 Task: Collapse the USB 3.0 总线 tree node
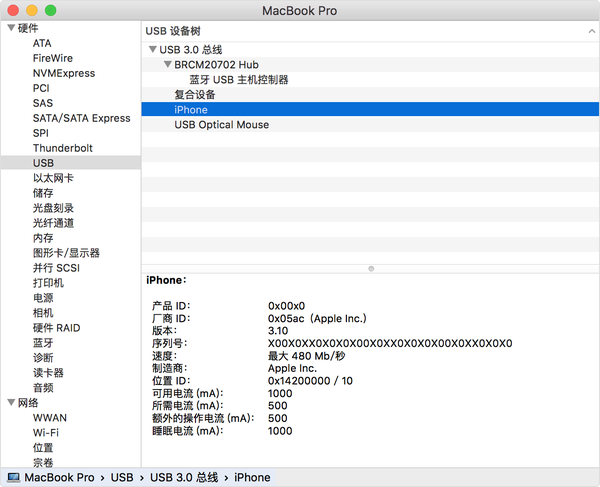152,50
